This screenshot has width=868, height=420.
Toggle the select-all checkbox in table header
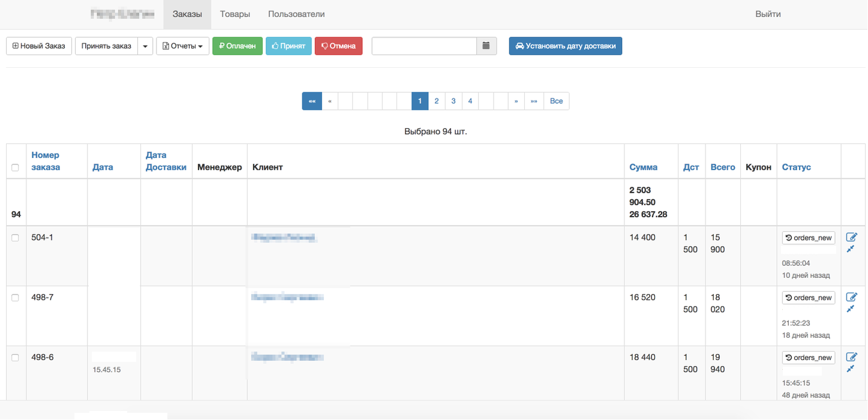coord(16,168)
